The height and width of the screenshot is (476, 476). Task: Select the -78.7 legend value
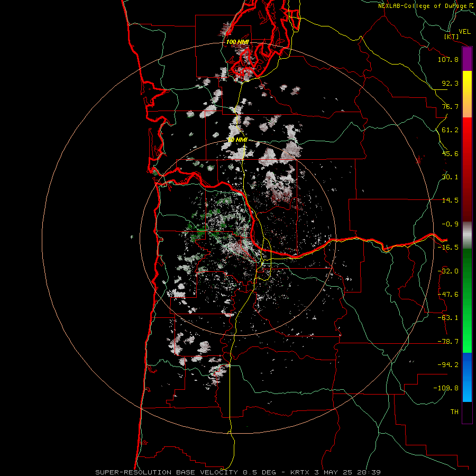448,342
